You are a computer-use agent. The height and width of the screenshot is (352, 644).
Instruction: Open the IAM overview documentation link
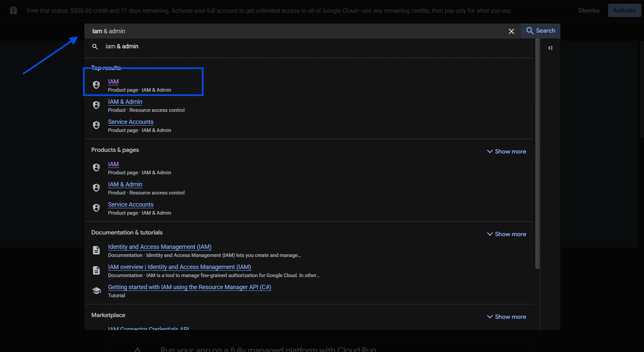click(179, 267)
